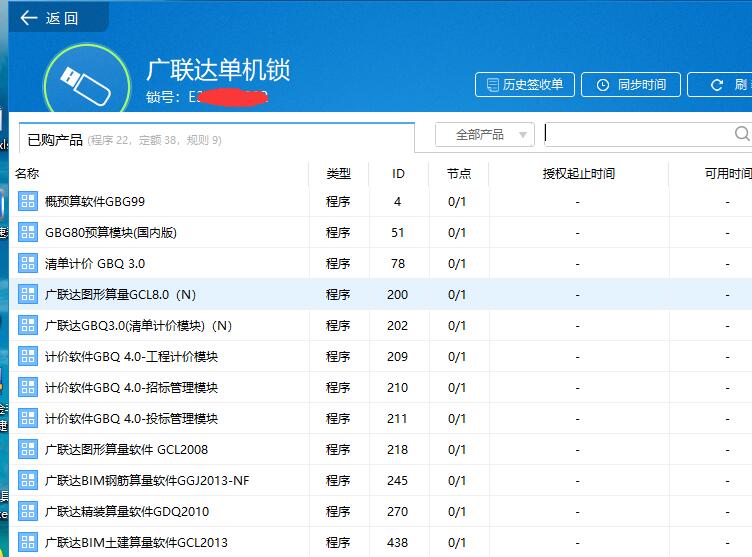Click the magnifier search icon
Screen dimensions: 752x557
(742, 133)
